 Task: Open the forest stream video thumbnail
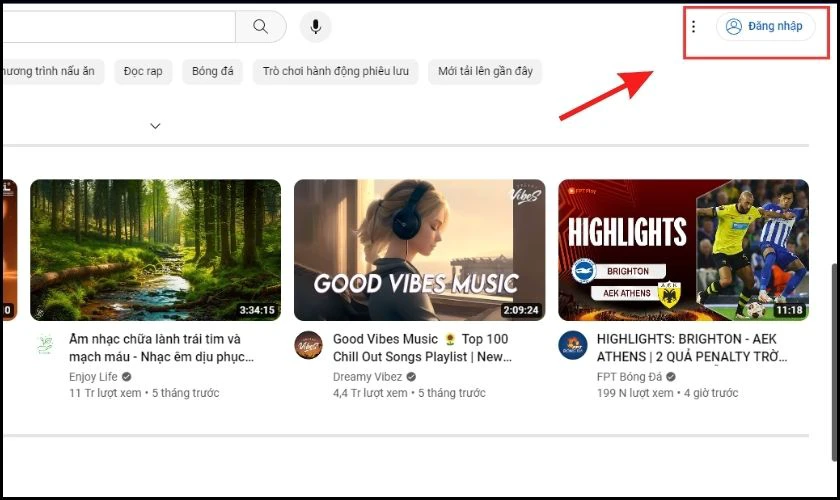click(x=155, y=250)
